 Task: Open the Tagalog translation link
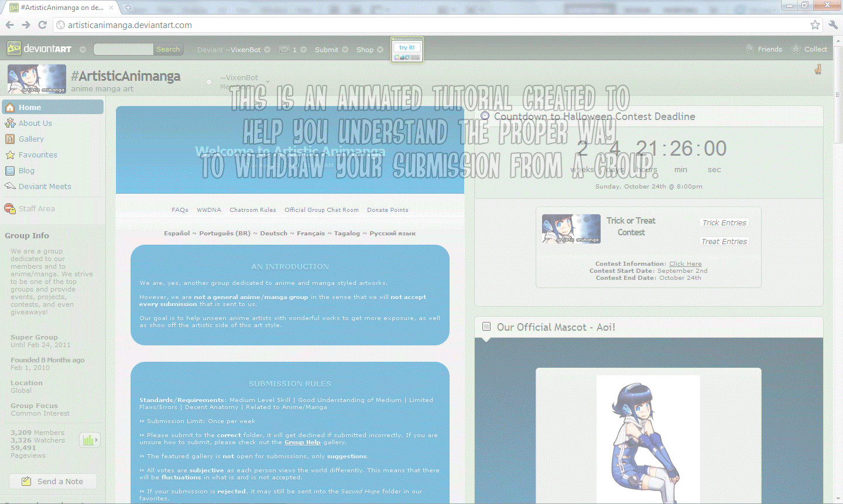347,233
